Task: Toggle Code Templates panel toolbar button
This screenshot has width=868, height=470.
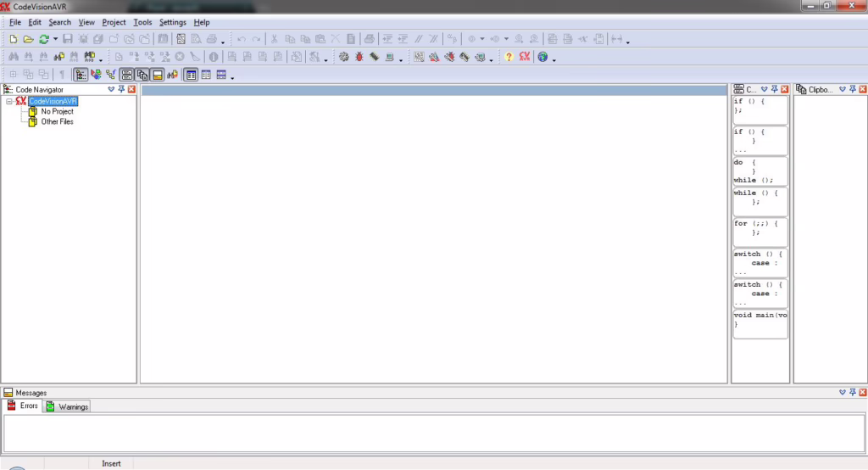Action: point(127,75)
